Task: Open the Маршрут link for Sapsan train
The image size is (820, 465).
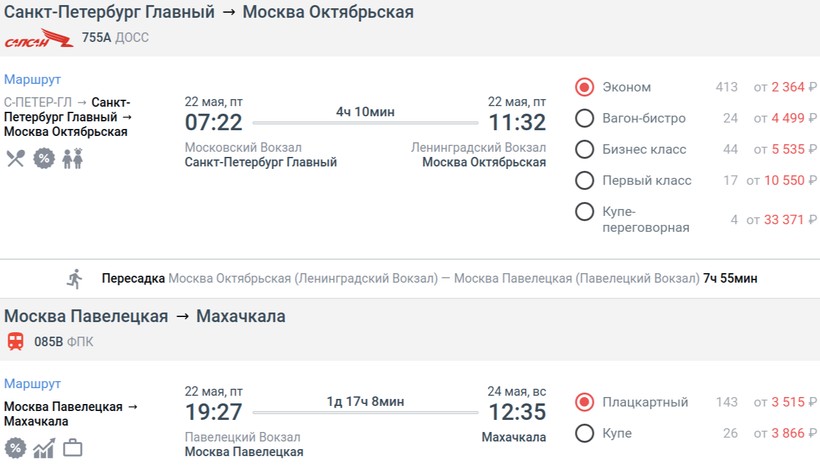Action: [x=32, y=80]
